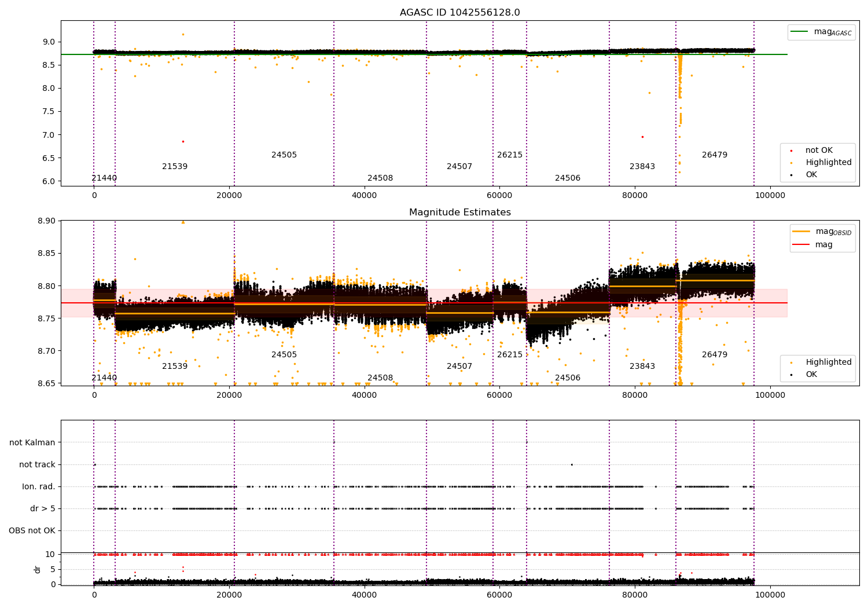Viewport: 868px width, 608px height.
Task: Click the 8.90 y-axis tick in Magnitude Estimates
Action: (x=46, y=221)
